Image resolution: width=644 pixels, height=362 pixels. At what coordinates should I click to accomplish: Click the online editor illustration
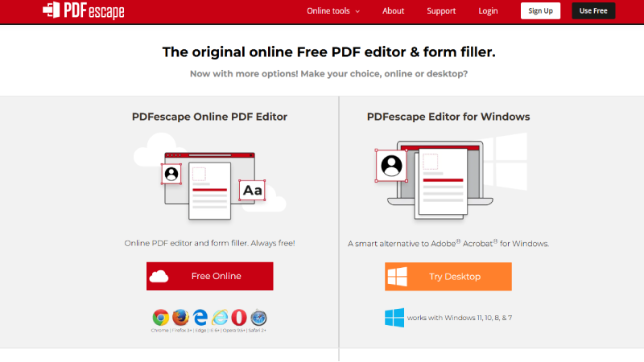(210, 177)
